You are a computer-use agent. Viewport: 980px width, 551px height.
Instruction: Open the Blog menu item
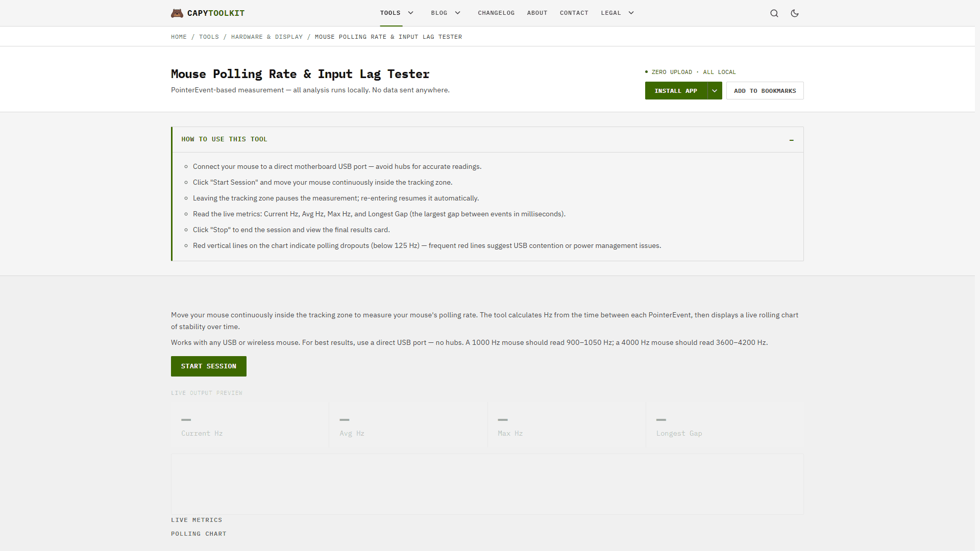click(439, 13)
